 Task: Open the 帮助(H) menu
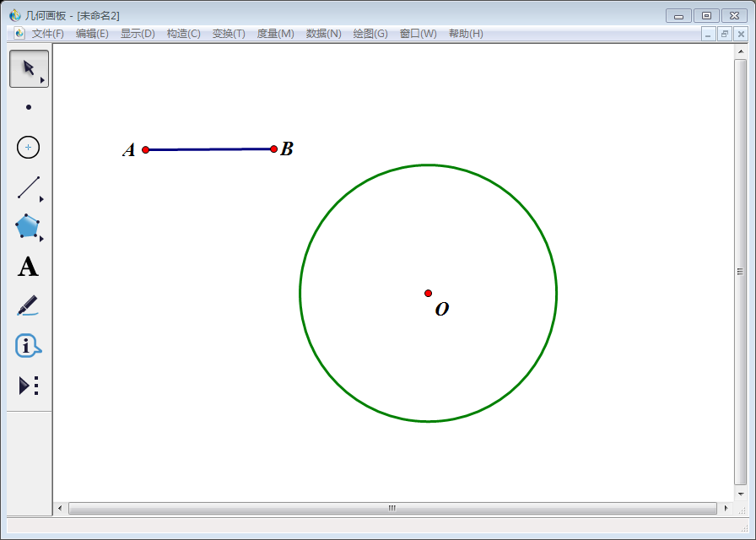466,34
